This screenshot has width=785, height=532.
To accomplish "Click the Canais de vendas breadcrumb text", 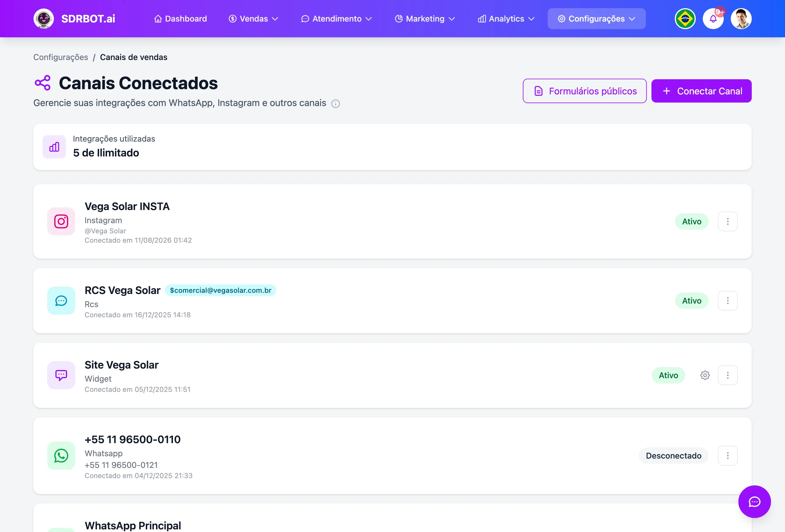I will click(x=134, y=57).
